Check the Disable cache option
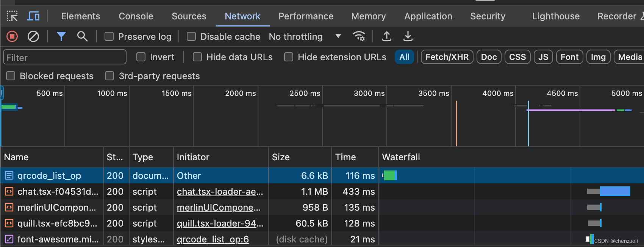Viewport: 644px width, 247px height. pyautogui.click(x=191, y=37)
